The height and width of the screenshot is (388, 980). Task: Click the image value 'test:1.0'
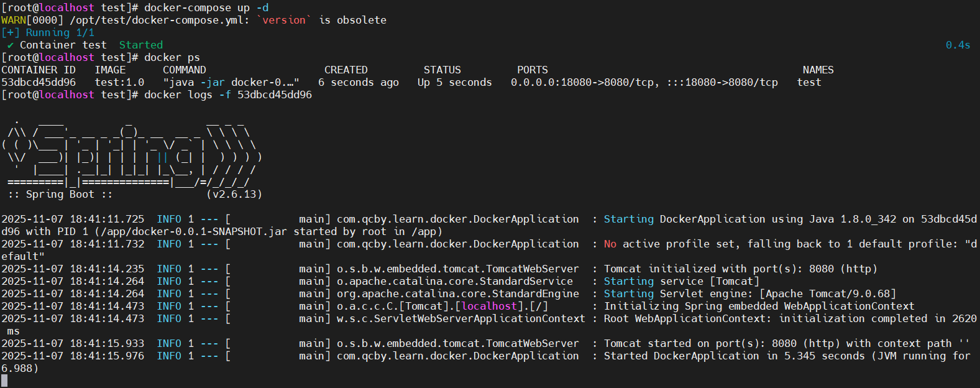[119, 82]
